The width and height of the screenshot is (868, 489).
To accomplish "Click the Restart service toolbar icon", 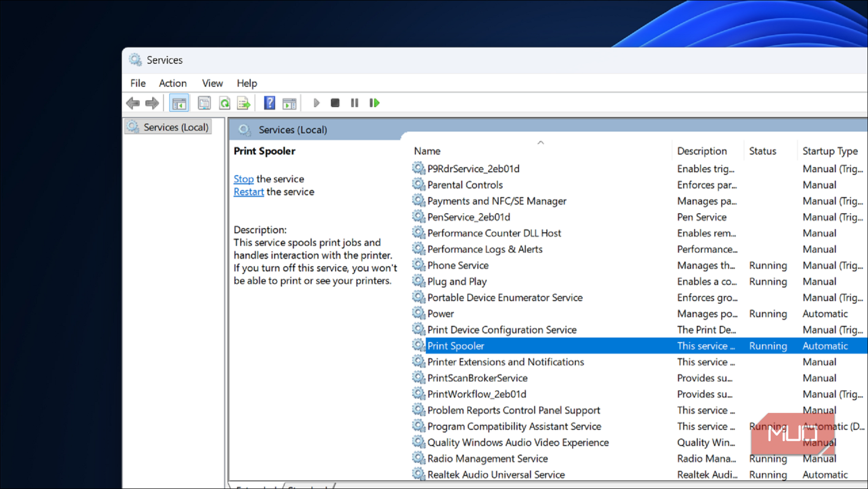I will 375,103.
